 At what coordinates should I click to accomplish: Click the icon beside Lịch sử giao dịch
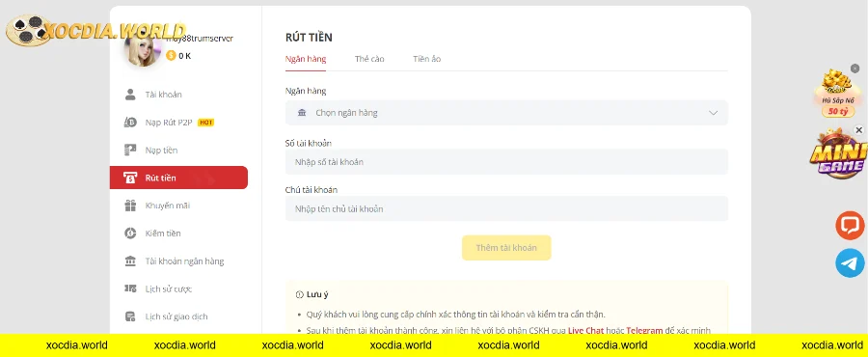tap(130, 316)
